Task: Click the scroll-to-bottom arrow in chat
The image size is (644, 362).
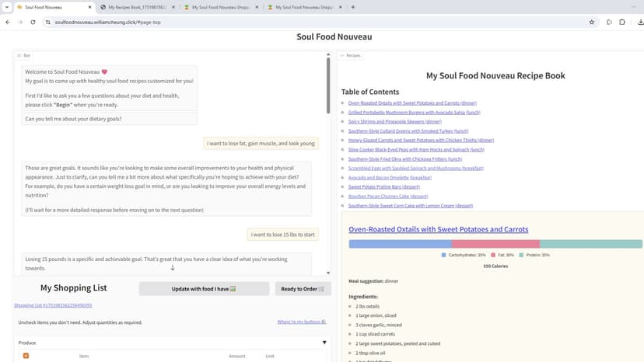Action: pyautogui.click(x=173, y=267)
